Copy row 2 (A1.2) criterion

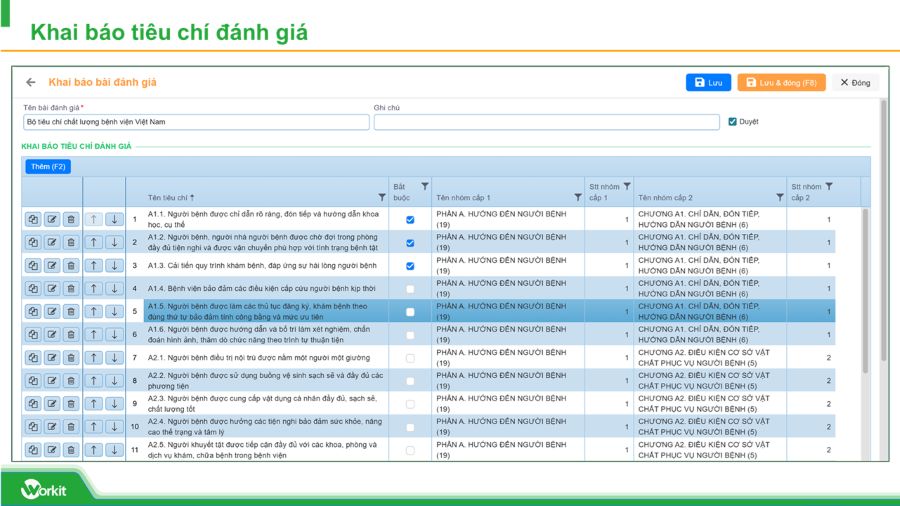[33, 242]
